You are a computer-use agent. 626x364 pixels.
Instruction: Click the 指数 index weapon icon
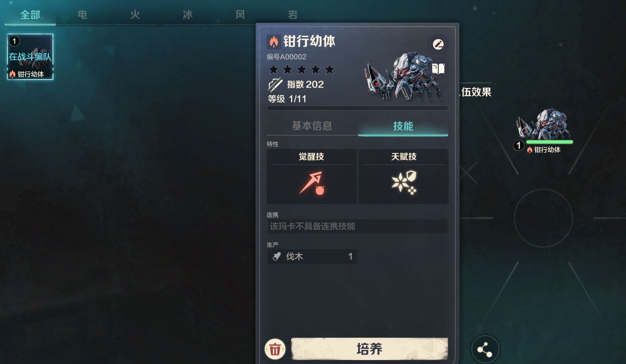pyautogui.click(x=275, y=84)
